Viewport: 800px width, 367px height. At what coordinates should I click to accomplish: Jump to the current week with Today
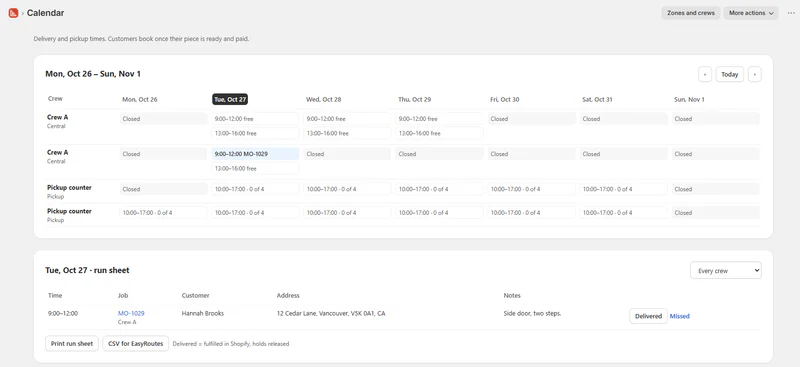pyautogui.click(x=730, y=74)
